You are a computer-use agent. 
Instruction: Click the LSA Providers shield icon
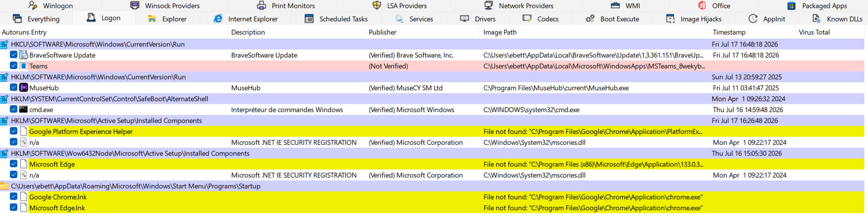(377, 6)
